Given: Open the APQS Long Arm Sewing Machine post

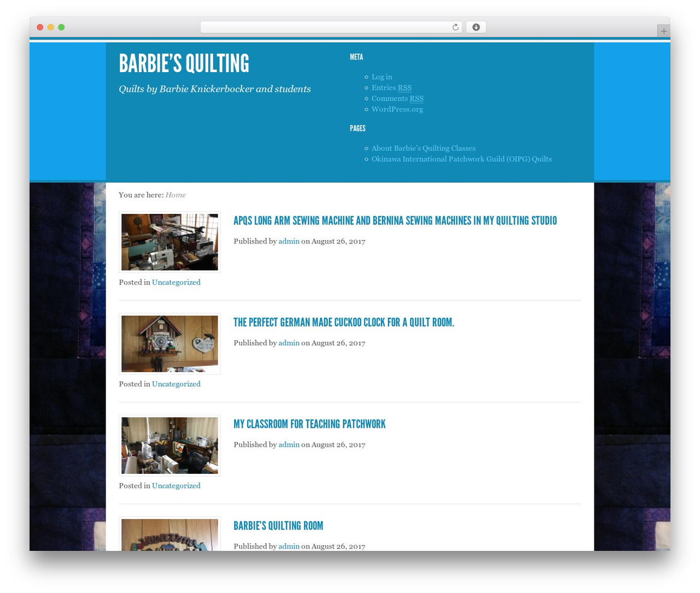Looking at the screenshot, I should pos(395,221).
